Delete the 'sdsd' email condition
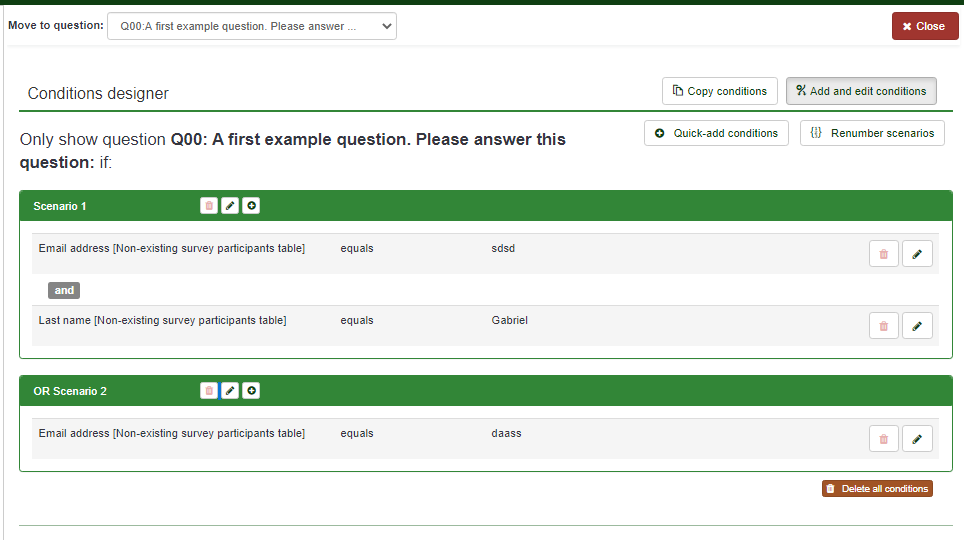964x540 pixels. click(x=883, y=254)
